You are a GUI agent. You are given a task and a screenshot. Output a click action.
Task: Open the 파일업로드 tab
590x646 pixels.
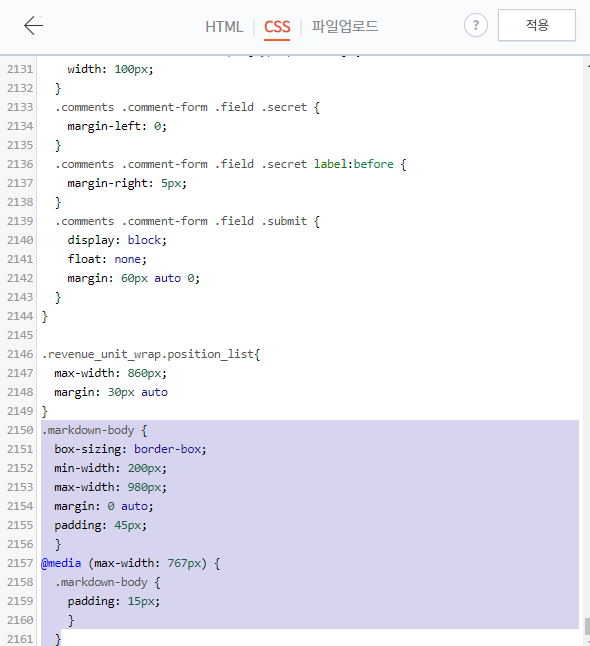[344, 26]
